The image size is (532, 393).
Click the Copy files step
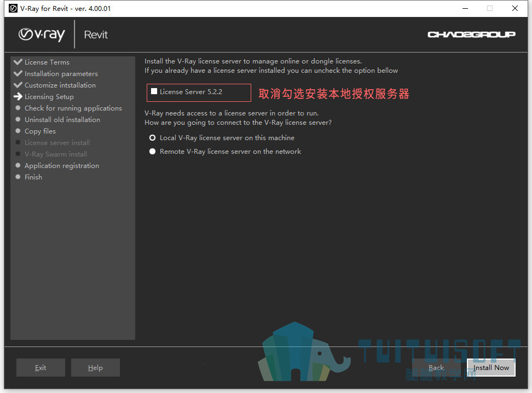40,131
